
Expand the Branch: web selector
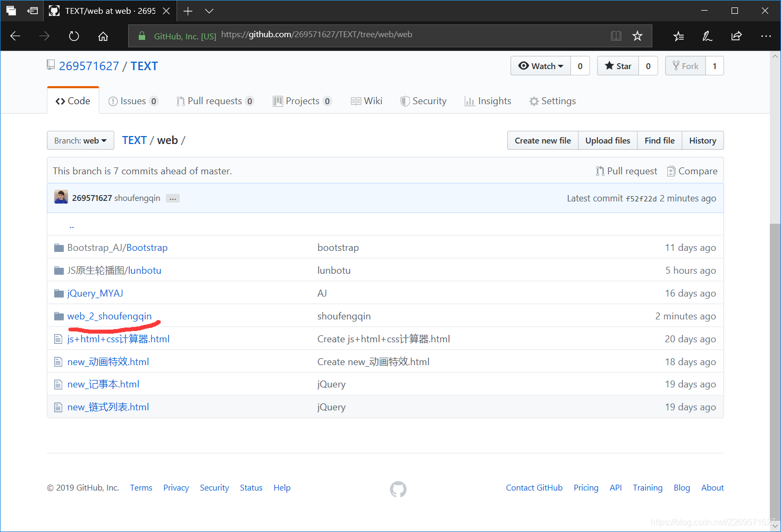point(80,140)
